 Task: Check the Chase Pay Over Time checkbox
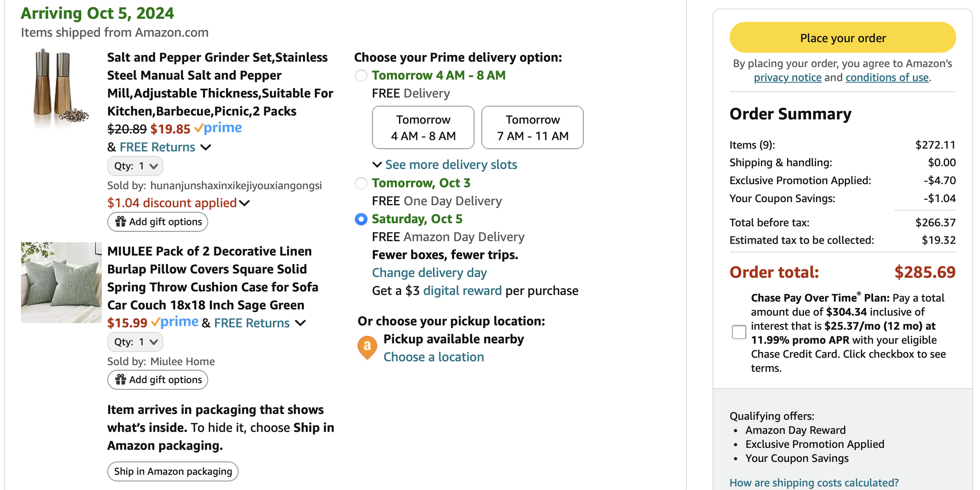pos(739,332)
